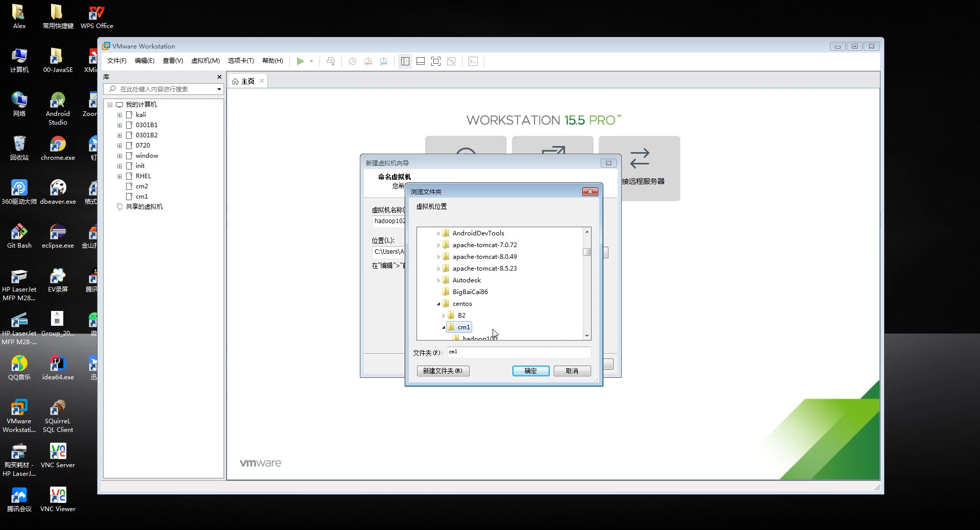This screenshot has width=980, height=530.
Task: Open WPS Office desktop shortcut
Action: 97,17
